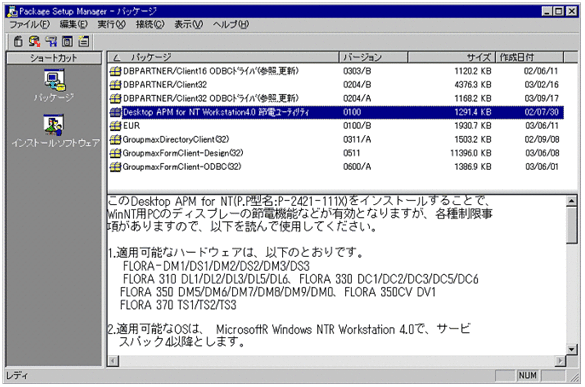Select GroupmaxFormClient-Design(32) package name
Screen dimensions: 585x387
point(183,153)
